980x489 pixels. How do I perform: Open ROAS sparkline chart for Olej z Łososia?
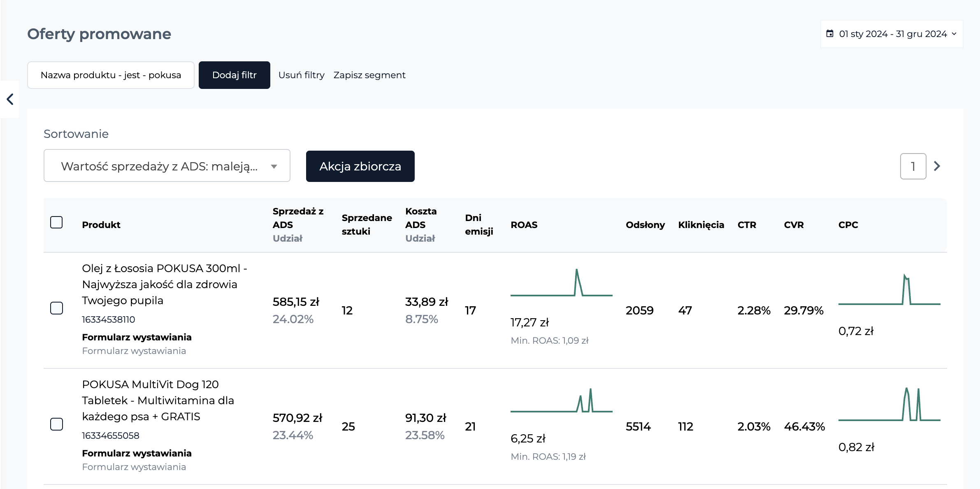click(x=561, y=282)
